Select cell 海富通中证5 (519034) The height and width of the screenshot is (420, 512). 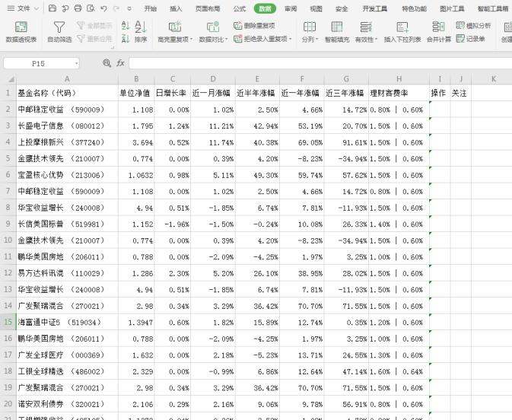[67, 323]
